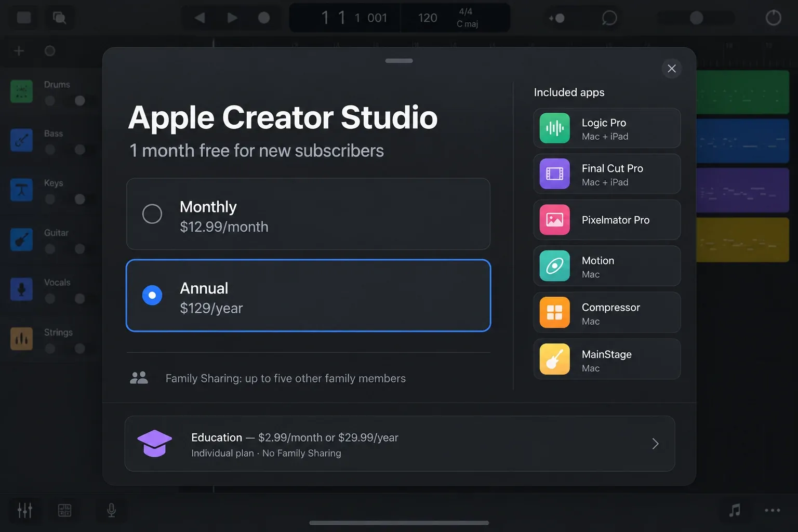Click the add track plus icon
The width and height of the screenshot is (798, 532).
click(x=19, y=51)
